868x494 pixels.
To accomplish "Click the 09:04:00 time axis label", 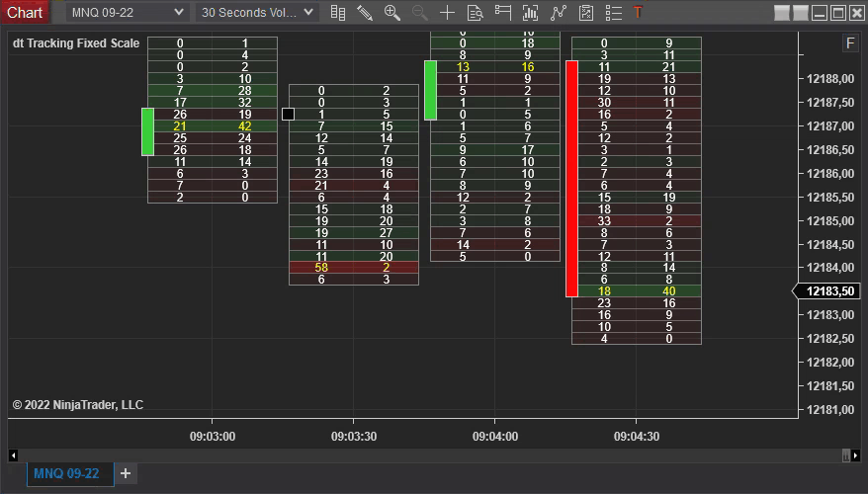I will (495, 437).
